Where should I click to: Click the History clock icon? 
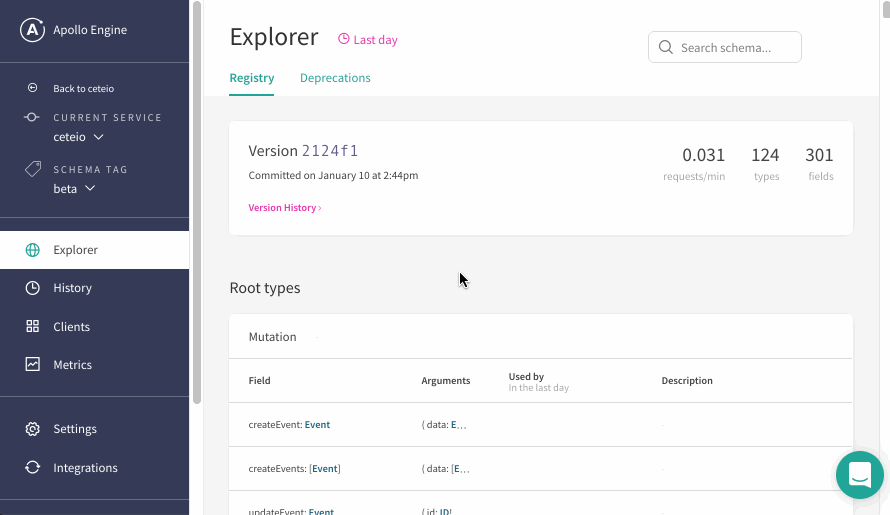33,288
